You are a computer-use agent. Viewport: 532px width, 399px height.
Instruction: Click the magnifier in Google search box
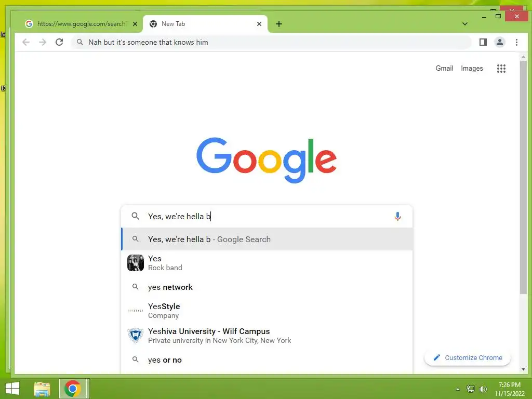point(136,216)
